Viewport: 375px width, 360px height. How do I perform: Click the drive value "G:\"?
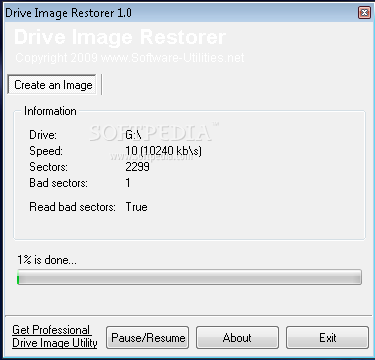pyautogui.click(x=133, y=135)
